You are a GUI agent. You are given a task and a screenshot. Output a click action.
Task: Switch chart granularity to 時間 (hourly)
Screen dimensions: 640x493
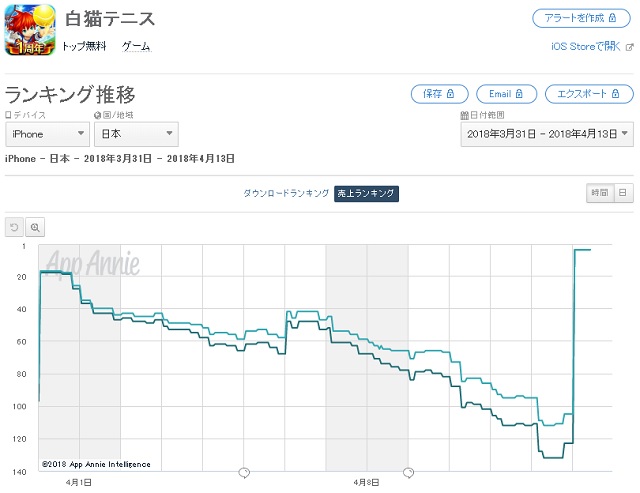click(600, 193)
